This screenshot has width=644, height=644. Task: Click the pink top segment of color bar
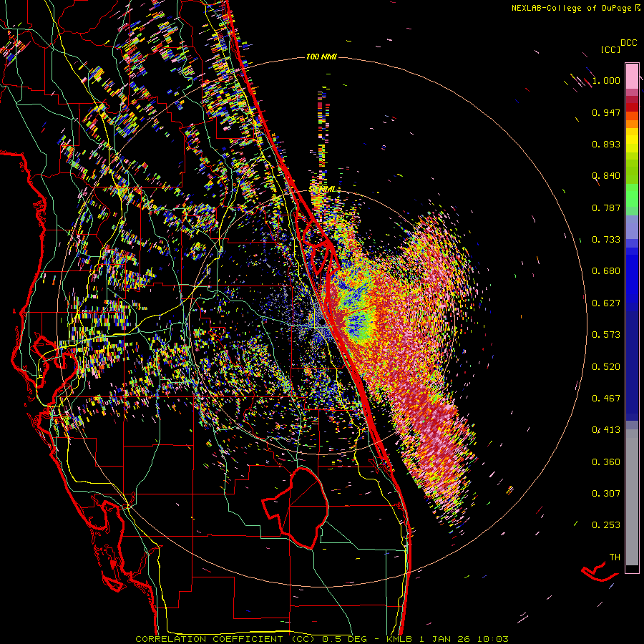click(632, 77)
